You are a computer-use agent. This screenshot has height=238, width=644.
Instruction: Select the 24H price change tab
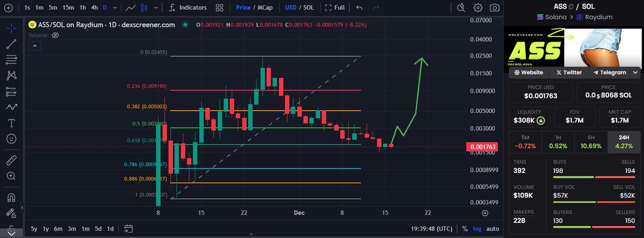[623, 141]
